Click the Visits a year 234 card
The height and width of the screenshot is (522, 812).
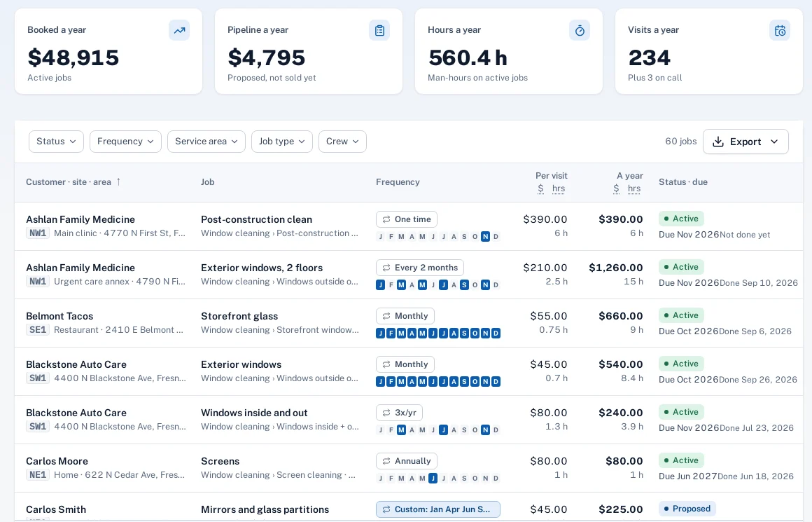[709, 51]
